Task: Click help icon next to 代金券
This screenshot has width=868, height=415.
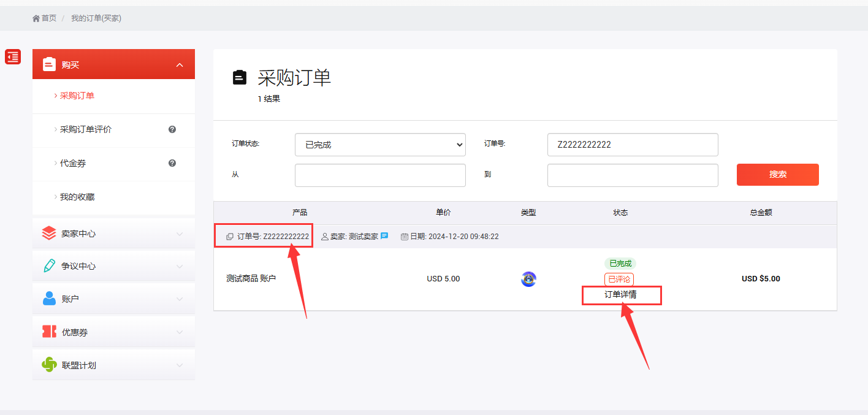Action: coord(172,163)
